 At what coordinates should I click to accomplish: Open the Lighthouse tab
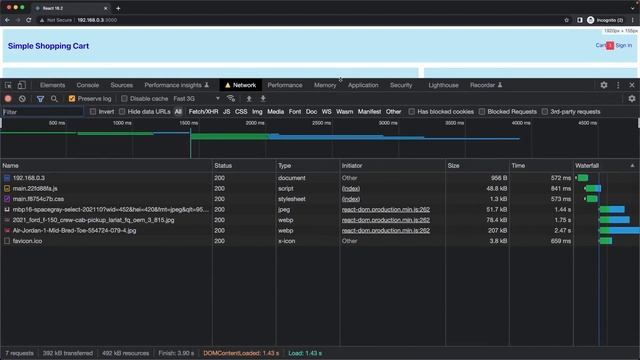[443, 85]
